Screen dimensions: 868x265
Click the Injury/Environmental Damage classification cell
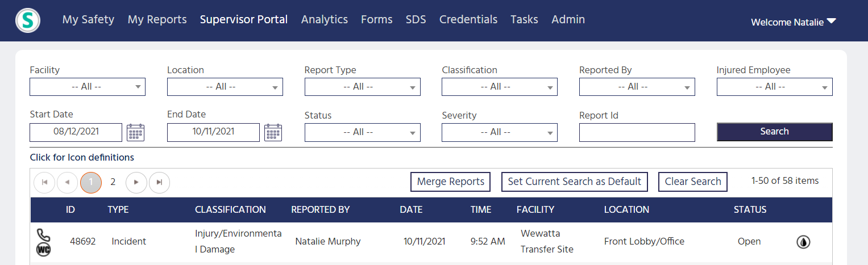click(238, 241)
